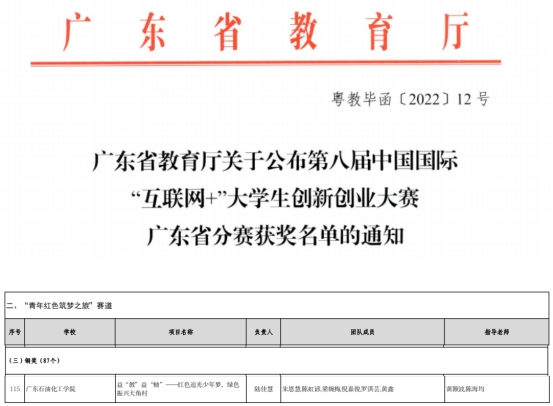Click the 指导老师 column header
This screenshot has width=553, height=406.
pos(497,332)
